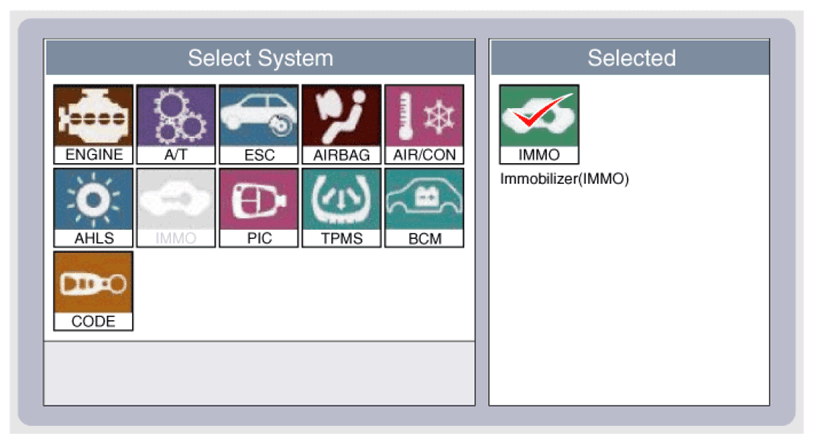This screenshot has width=814, height=443.
Task: Click the empty status area below systems
Action: pyautogui.click(x=259, y=373)
